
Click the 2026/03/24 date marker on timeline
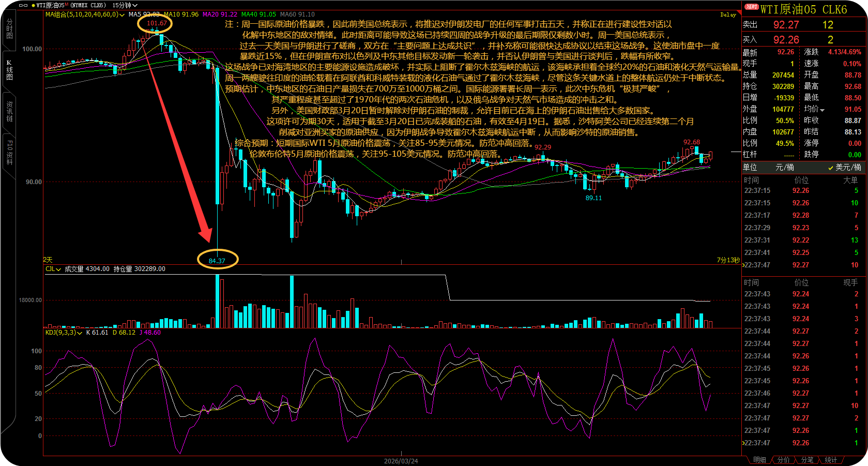coord(401,461)
